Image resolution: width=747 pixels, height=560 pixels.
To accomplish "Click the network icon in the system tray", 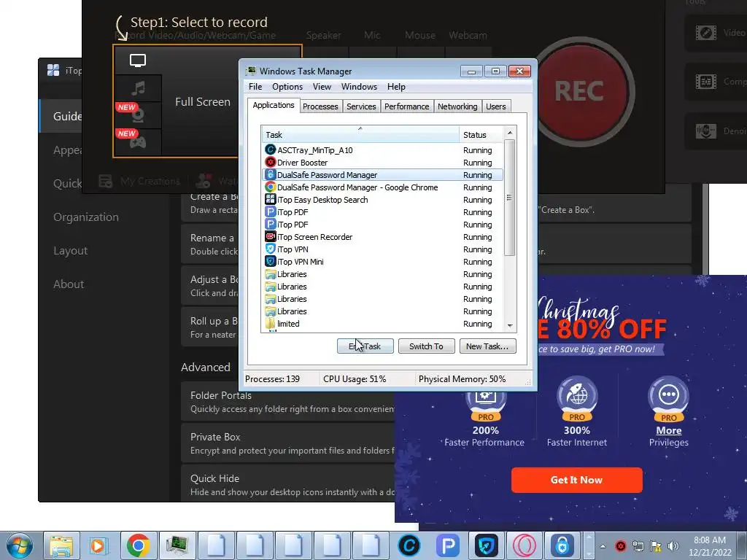I will point(638,546).
